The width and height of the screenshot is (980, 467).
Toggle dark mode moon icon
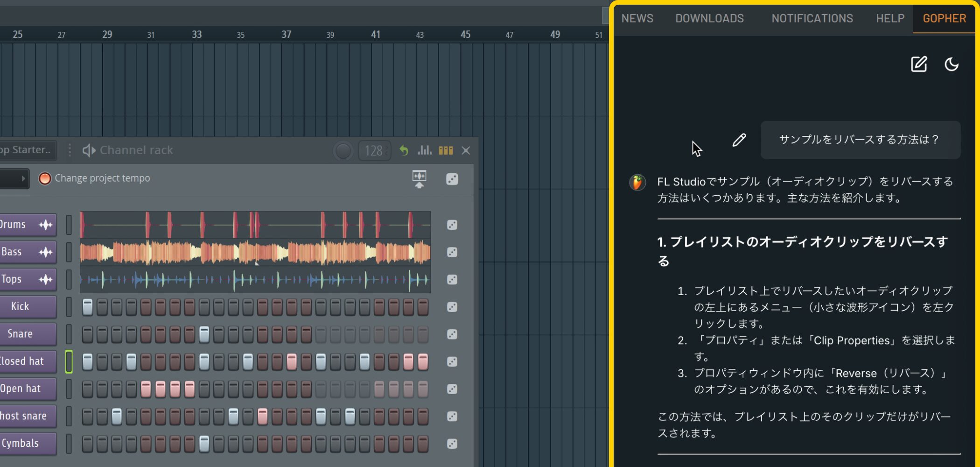pos(952,64)
